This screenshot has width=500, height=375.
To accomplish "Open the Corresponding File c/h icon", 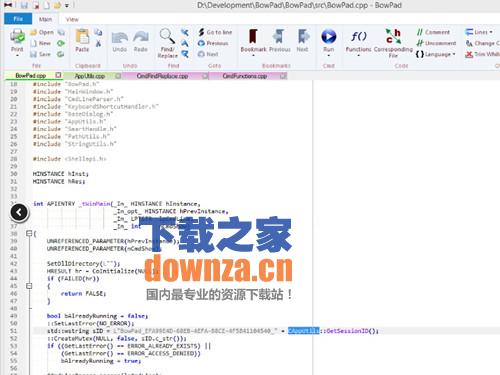I will coord(393,36).
